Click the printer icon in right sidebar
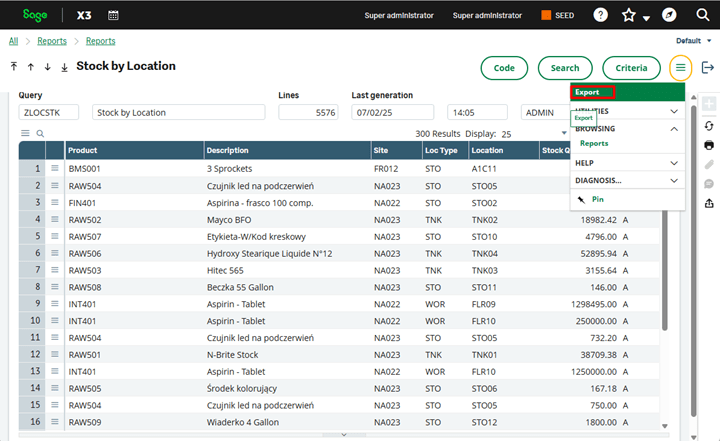Screen dimensions: 720x441 click(709, 146)
